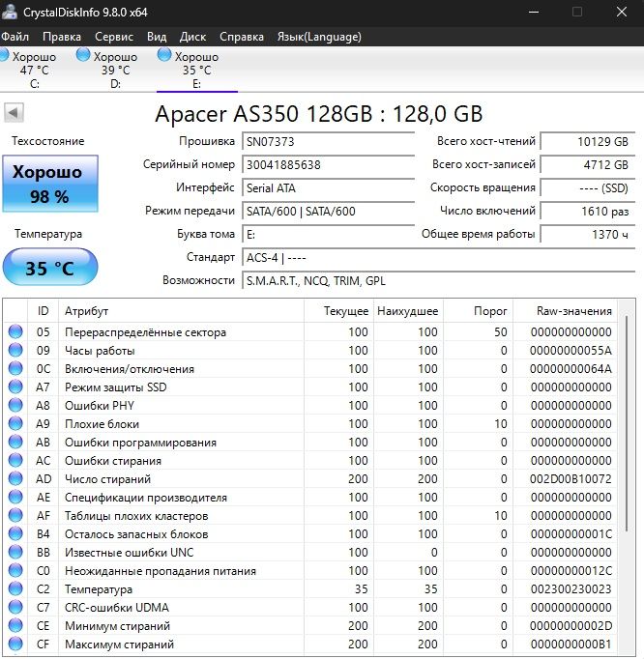
Task: Click status orb for CF Максимум стираний
Action: (15, 644)
